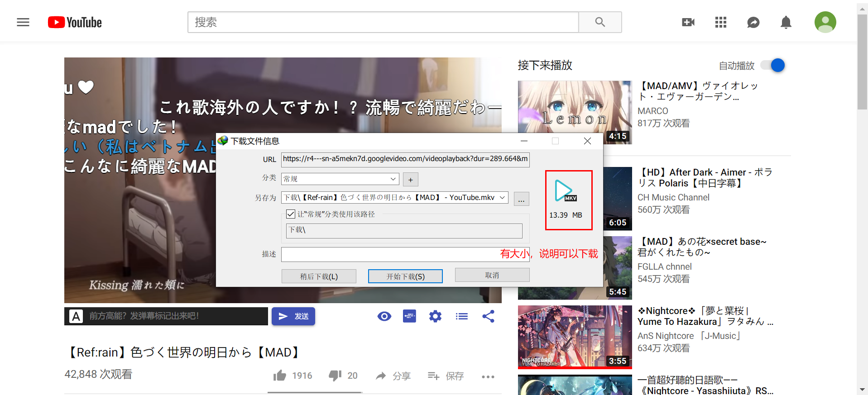Click the search magnifier button
Screen dimensions: 868x395
(x=600, y=22)
